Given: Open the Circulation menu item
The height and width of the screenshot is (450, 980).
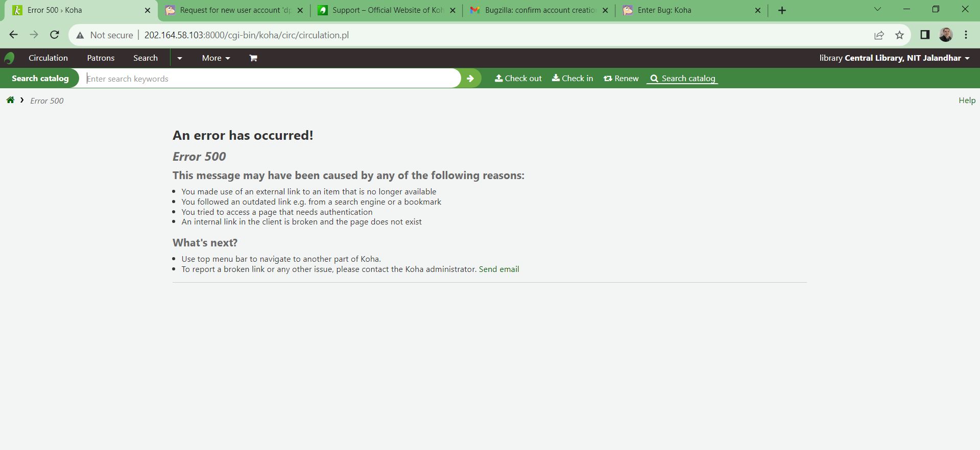Looking at the screenshot, I should point(48,58).
